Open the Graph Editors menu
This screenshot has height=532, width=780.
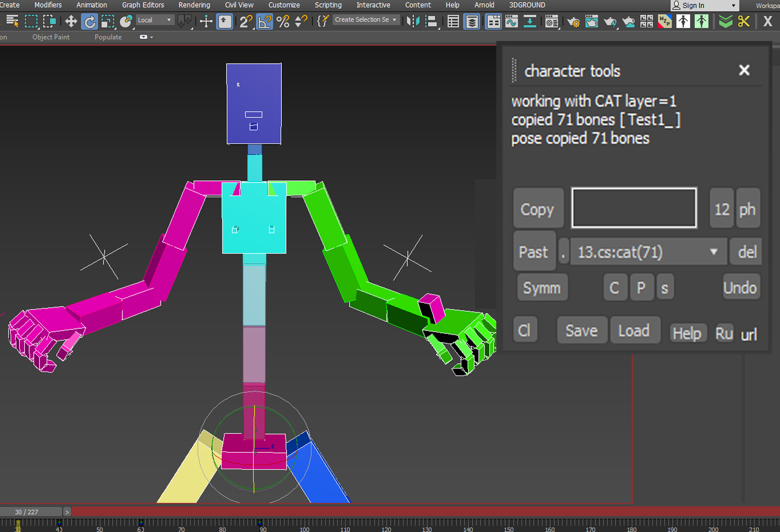(x=143, y=5)
